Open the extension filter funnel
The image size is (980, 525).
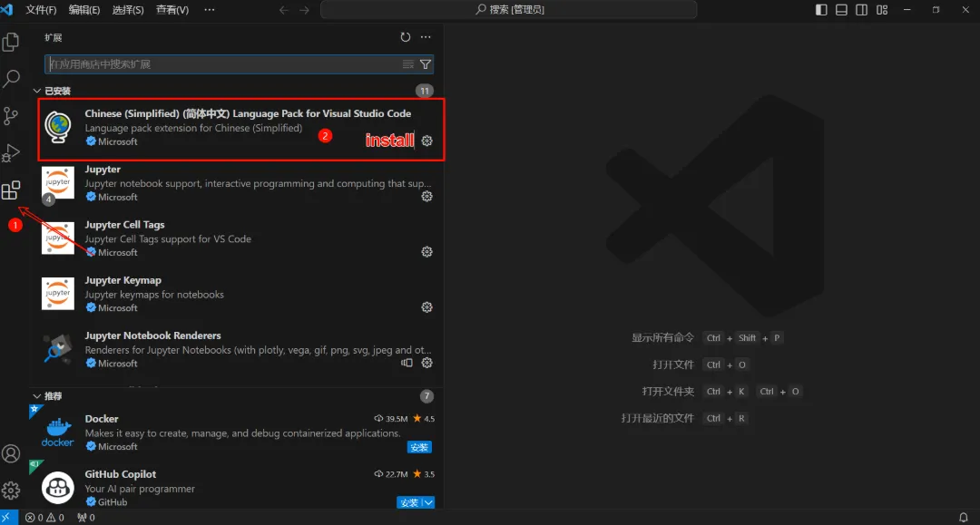(426, 64)
